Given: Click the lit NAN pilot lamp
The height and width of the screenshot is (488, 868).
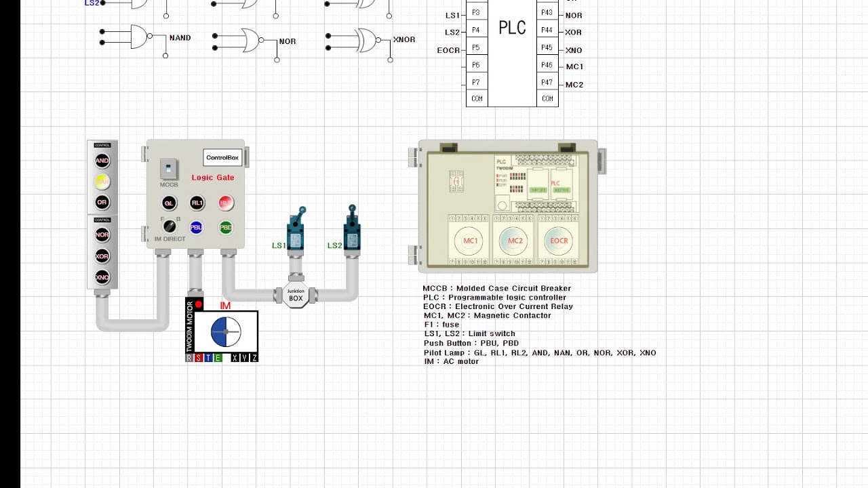Looking at the screenshot, I should coord(102,182).
